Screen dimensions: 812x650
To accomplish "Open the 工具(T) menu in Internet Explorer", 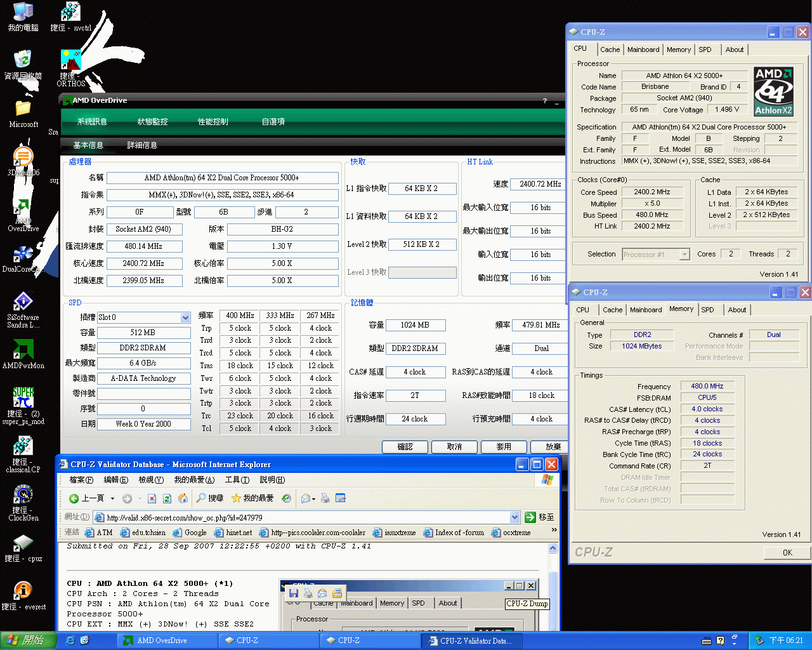I will [x=237, y=481].
